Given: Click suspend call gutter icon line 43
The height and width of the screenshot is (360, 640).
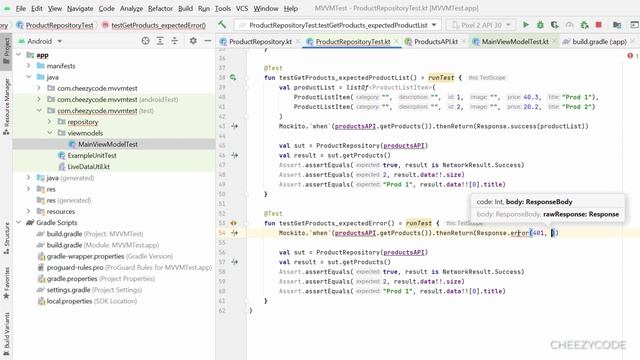Looking at the screenshot, I should 234,126.
